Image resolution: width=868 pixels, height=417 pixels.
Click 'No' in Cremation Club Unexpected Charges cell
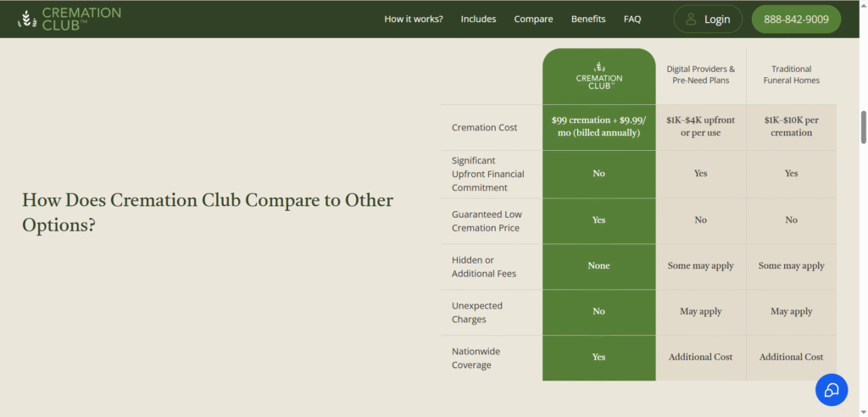point(599,311)
